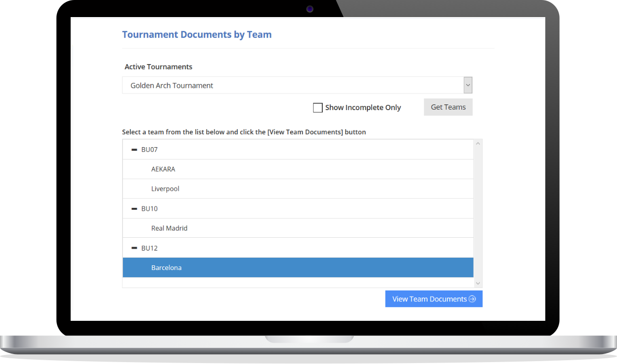Screen dimensions: 617x364
Task: Enable the Show Incomplete Only checkbox
Action: 318,108
